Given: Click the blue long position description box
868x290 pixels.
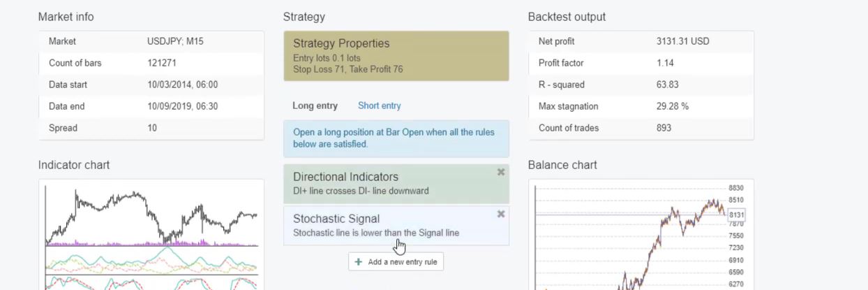Looking at the screenshot, I should pos(396,138).
